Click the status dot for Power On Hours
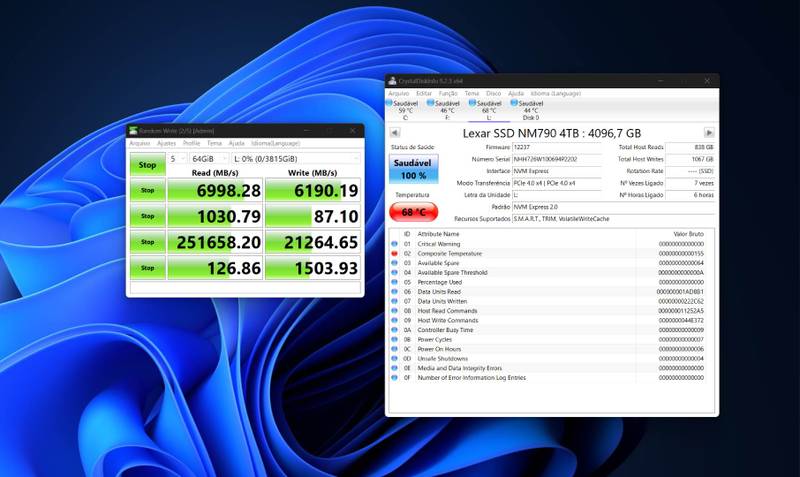The image size is (800, 477). (394, 349)
